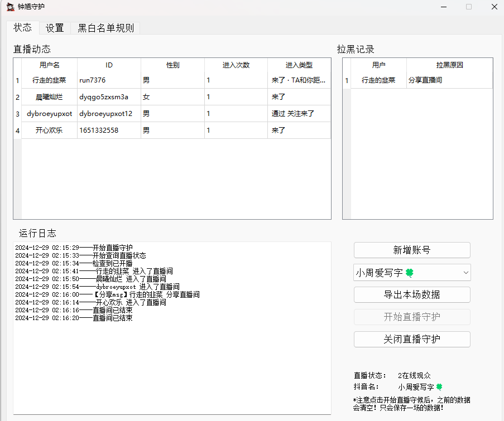The width and height of the screenshot is (504, 421).
Task: Click the 02:16:20 直播间已结束 log line
Action: tap(74, 318)
